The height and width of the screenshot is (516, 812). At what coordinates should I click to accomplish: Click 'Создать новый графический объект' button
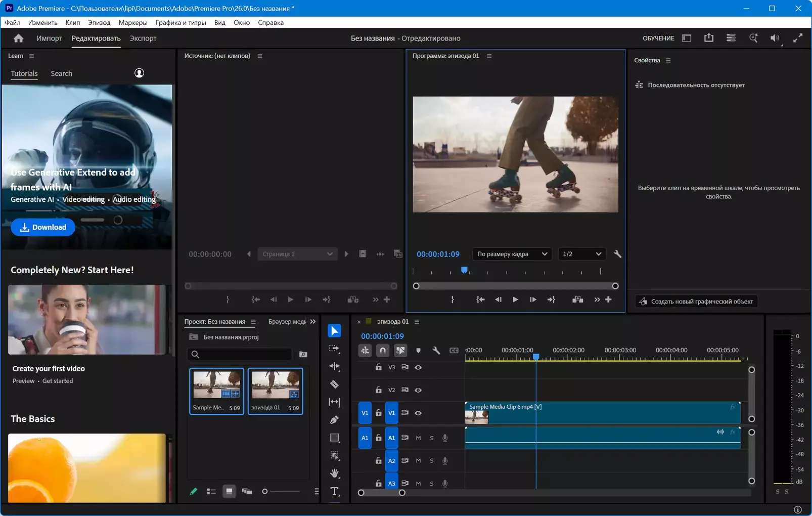tap(696, 302)
